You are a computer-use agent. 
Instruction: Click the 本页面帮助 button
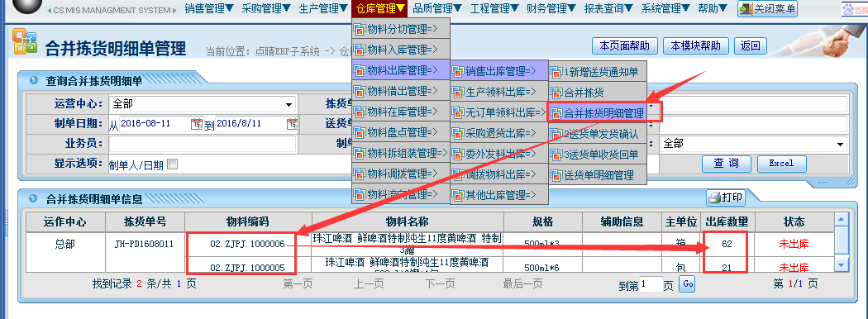[624, 46]
